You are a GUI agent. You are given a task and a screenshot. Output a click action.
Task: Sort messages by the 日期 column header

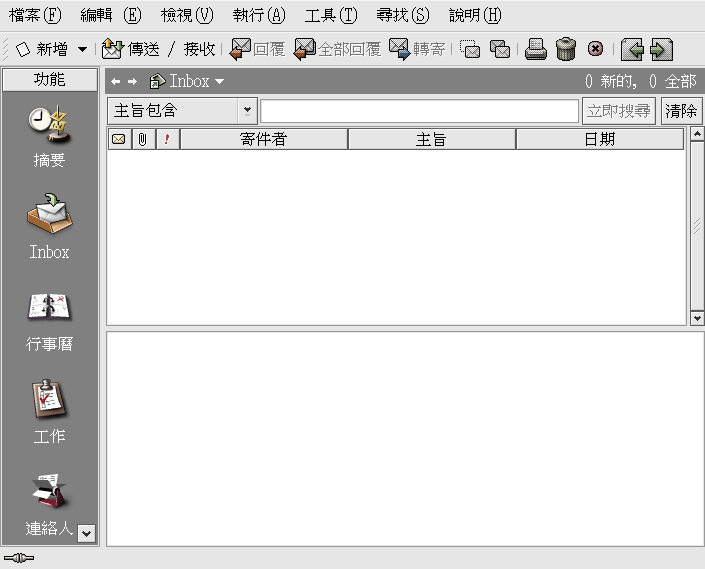599,139
